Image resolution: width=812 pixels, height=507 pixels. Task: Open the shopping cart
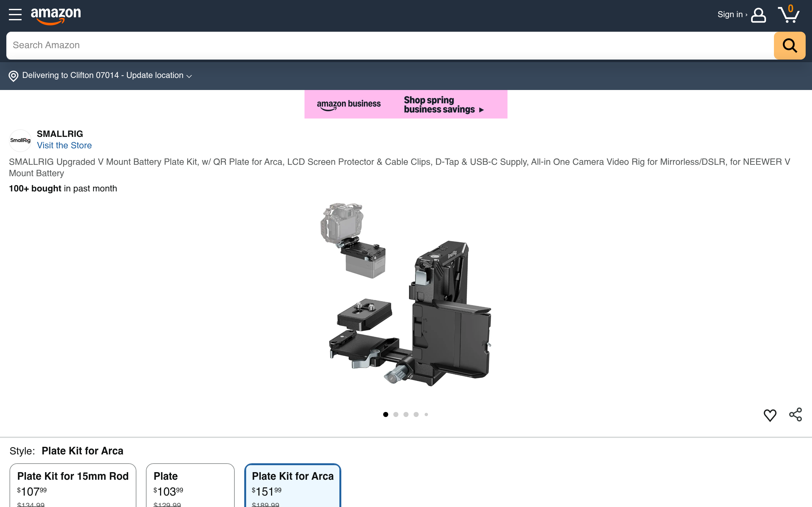pyautogui.click(x=789, y=15)
